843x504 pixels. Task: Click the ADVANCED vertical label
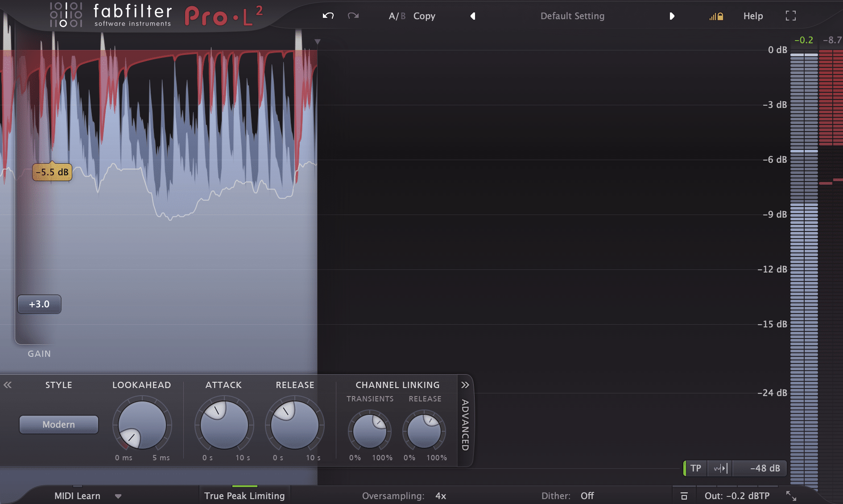[x=465, y=425]
